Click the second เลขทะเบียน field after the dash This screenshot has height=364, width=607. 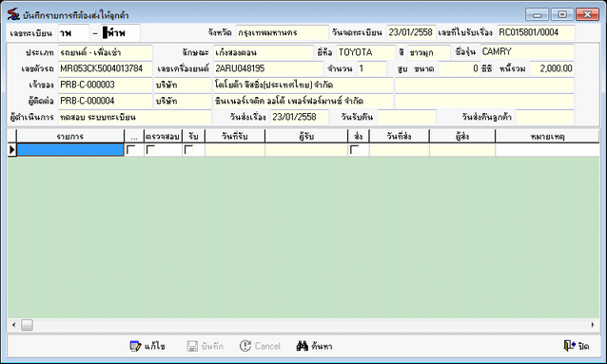click(x=121, y=33)
